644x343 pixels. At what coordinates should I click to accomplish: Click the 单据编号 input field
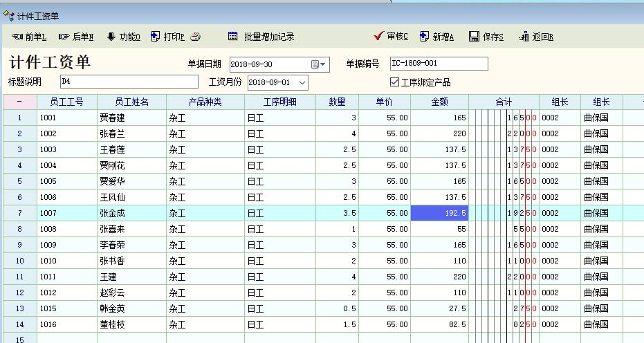(x=439, y=64)
